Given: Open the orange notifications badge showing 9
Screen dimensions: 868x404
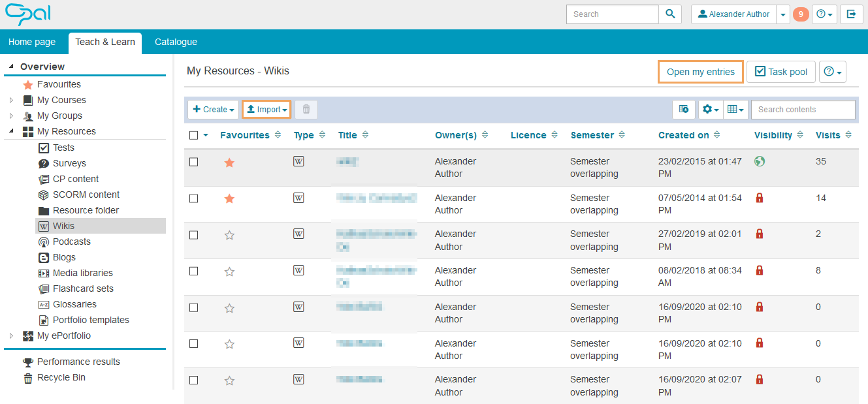Looking at the screenshot, I should click(801, 14).
